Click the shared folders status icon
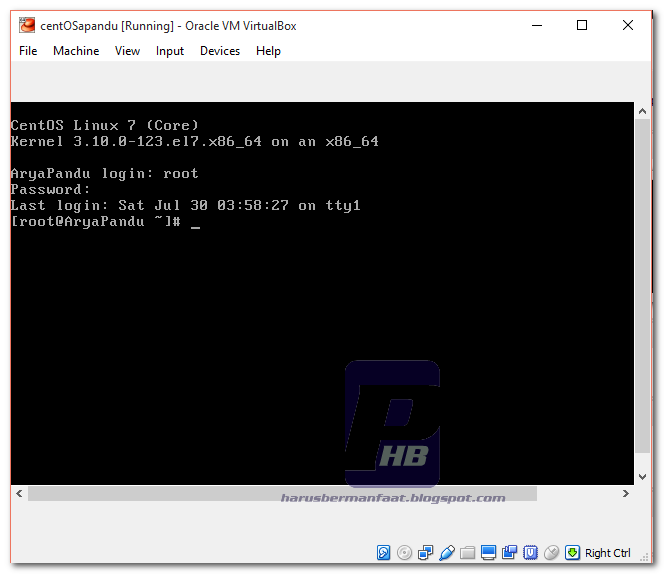Viewport: 664px width, 574px height. coord(468,552)
